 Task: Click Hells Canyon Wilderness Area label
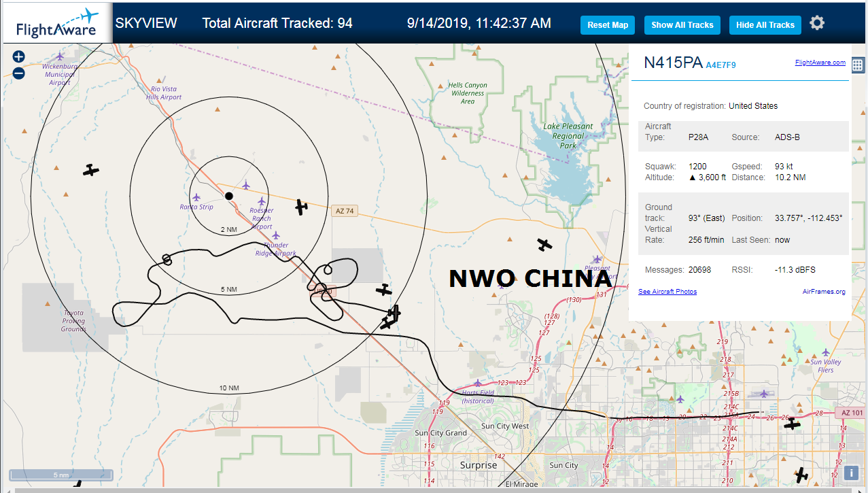click(x=468, y=93)
